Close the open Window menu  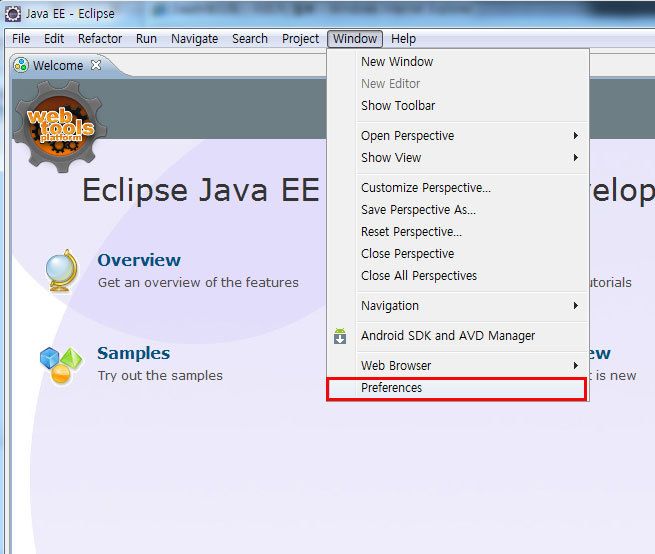coord(355,39)
